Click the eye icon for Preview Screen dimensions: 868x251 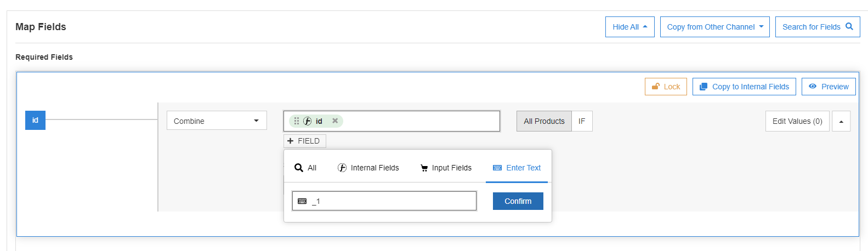click(x=813, y=87)
